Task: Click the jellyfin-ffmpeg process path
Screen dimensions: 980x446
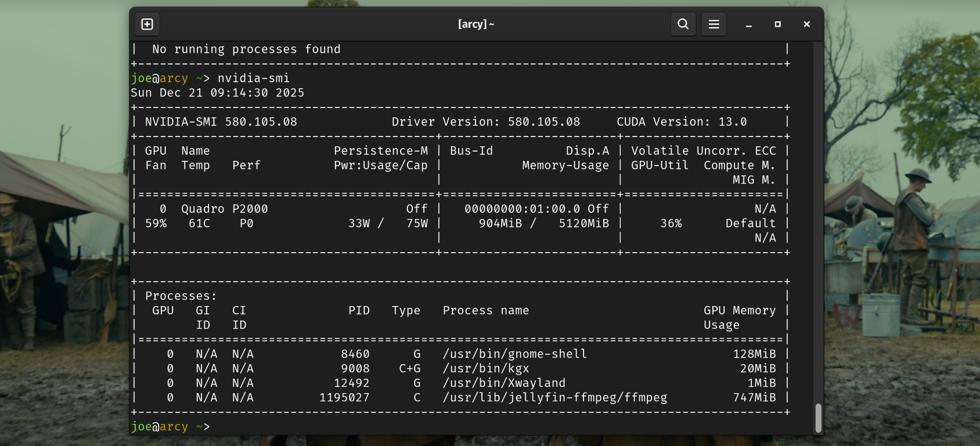Action: pos(554,398)
